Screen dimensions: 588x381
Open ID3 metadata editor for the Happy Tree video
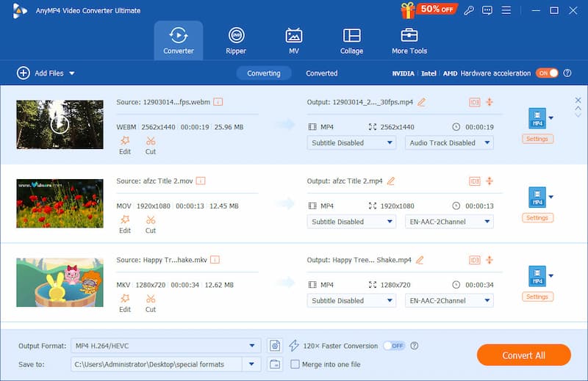pos(474,260)
